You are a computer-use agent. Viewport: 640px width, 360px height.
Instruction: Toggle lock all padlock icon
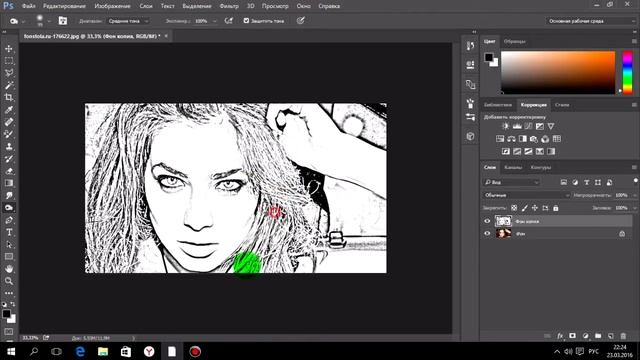pyautogui.click(x=556, y=208)
